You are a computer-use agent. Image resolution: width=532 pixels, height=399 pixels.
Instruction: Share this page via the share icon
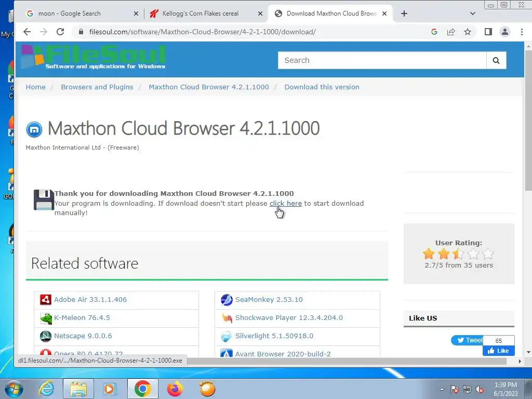[x=451, y=32]
